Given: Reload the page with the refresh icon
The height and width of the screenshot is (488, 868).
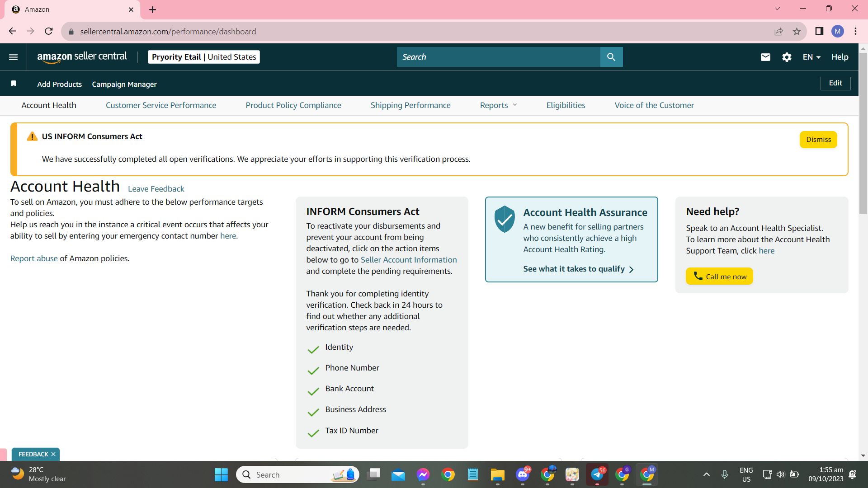Looking at the screenshot, I should (x=49, y=31).
